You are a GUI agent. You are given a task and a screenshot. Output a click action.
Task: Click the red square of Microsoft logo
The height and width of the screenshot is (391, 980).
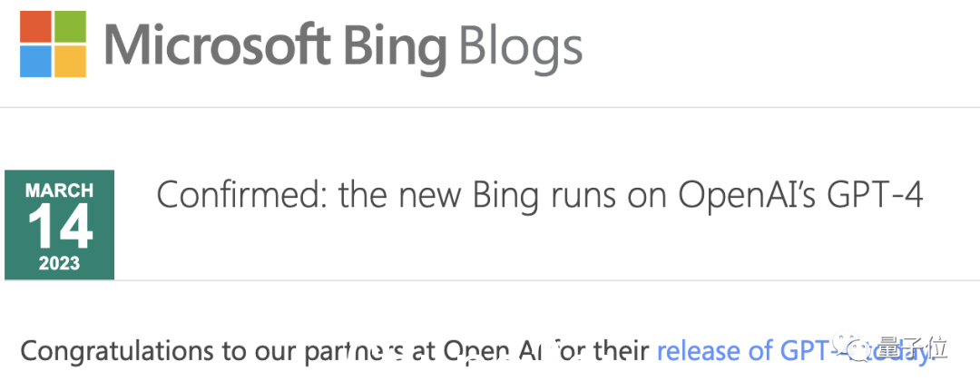[35, 26]
